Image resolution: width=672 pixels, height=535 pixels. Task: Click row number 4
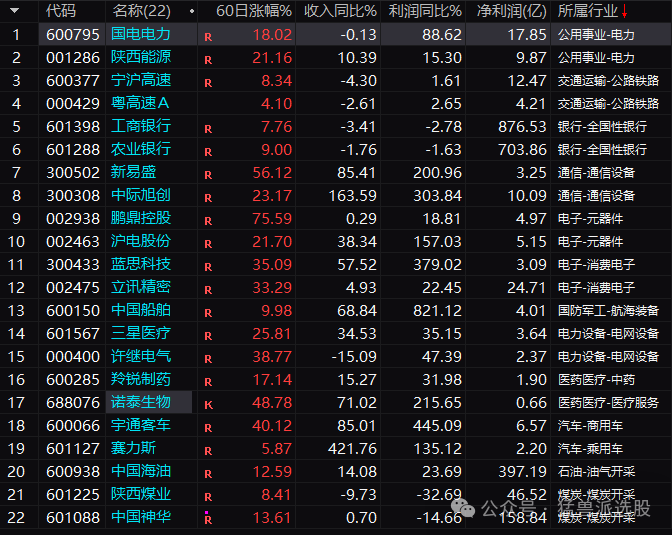click(x=16, y=104)
